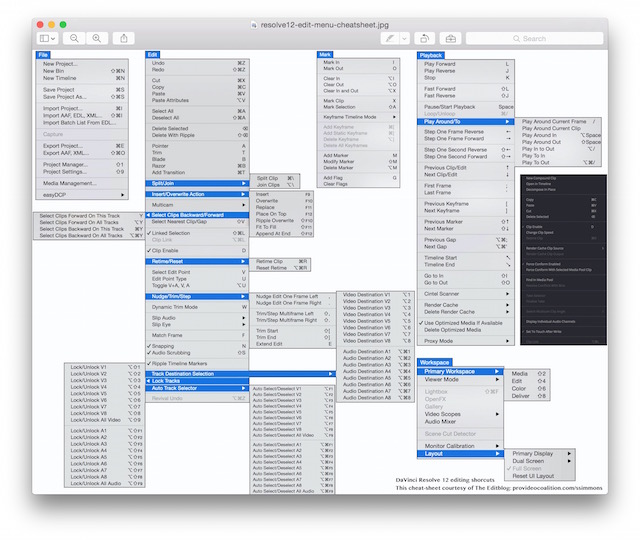Click the 'Mark' menu heading in image
Screen dimensions: 640x540
325,54
